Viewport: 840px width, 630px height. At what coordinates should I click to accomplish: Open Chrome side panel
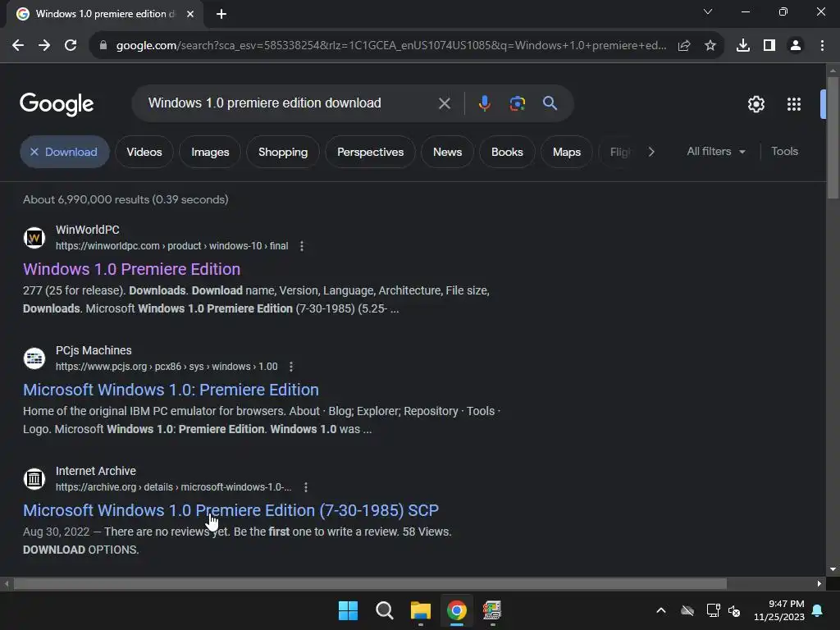pyautogui.click(x=769, y=46)
